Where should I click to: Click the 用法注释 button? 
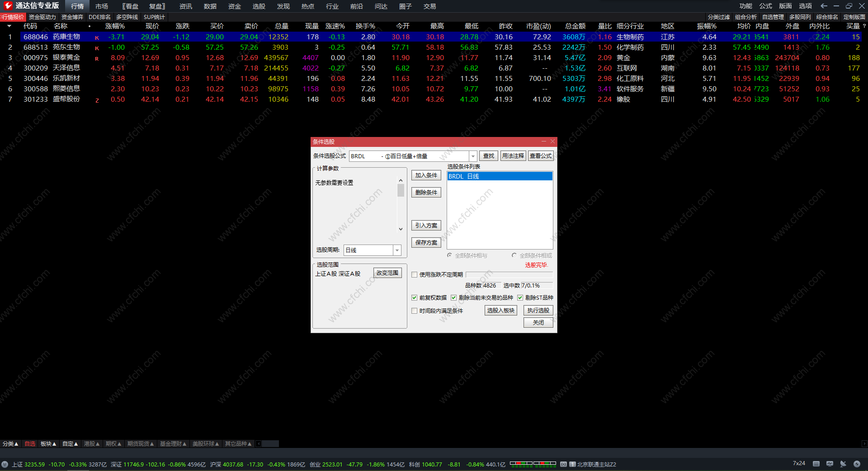pyautogui.click(x=513, y=156)
